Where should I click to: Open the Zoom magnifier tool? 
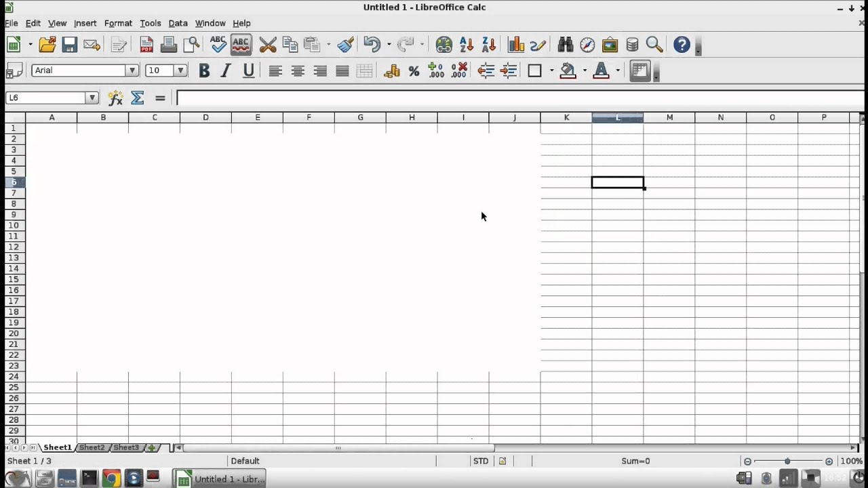point(654,45)
